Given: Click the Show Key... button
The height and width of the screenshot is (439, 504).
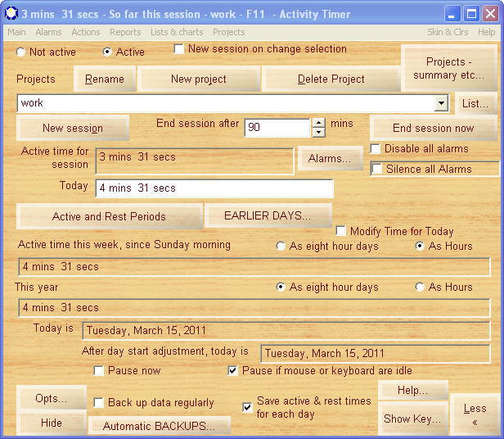Looking at the screenshot, I should tap(412, 419).
